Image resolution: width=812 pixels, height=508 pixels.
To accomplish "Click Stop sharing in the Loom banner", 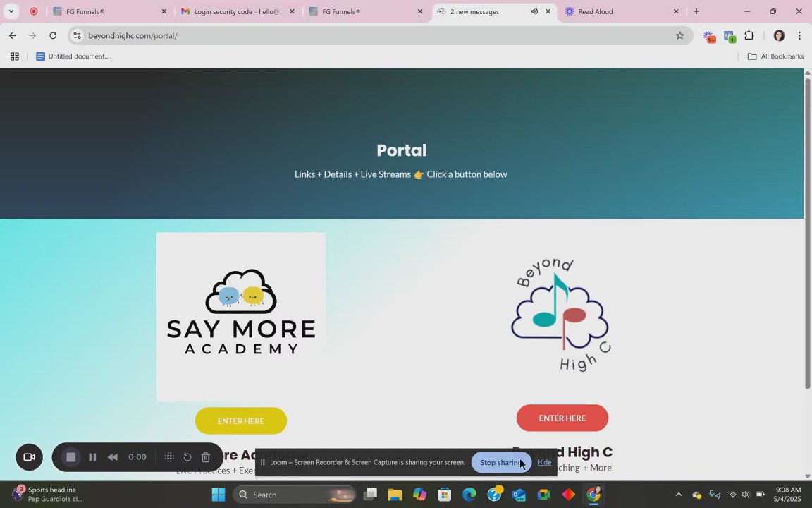I will [x=500, y=462].
